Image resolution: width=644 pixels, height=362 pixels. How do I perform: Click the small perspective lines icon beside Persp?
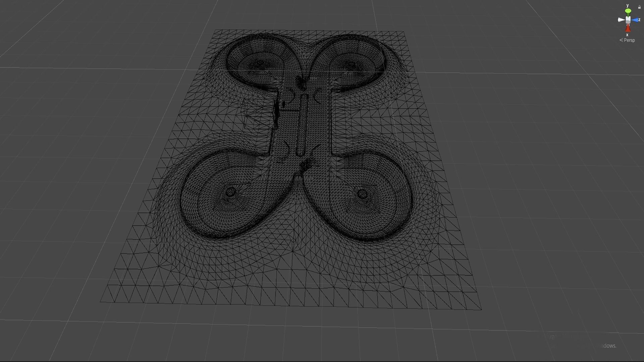pos(621,40)
